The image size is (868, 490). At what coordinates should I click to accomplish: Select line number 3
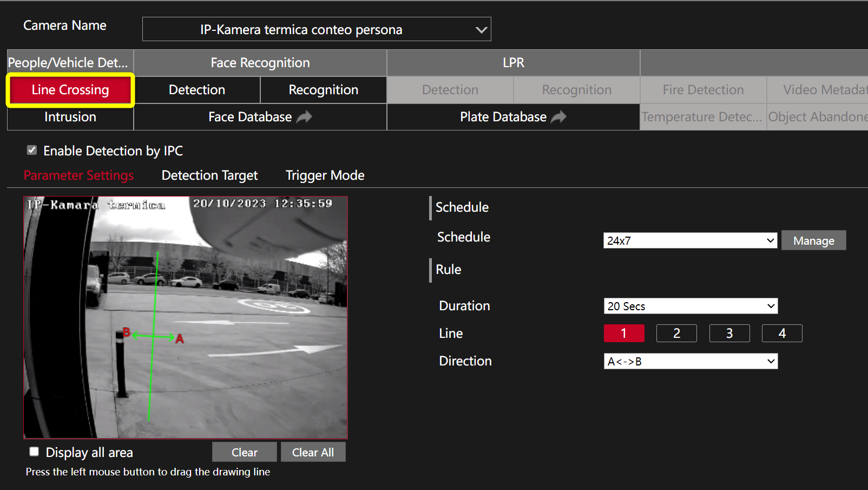coord(729,334)
